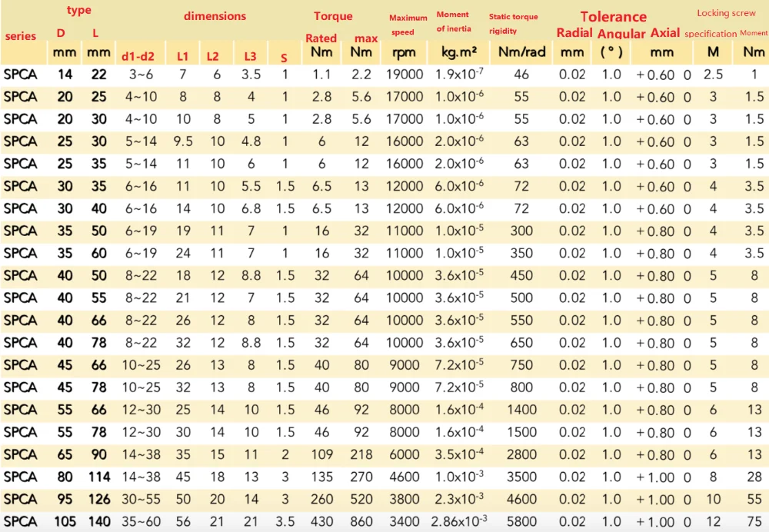This screenshot has height=532, width=769.
Task: Click static rigidity value 5800
Action: [x=521, y=522]
